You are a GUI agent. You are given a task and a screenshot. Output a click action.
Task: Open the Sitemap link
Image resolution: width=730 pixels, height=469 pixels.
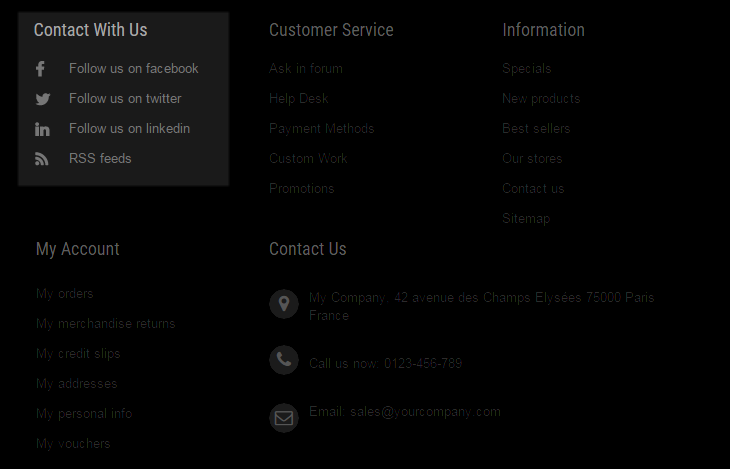[526, 218]
